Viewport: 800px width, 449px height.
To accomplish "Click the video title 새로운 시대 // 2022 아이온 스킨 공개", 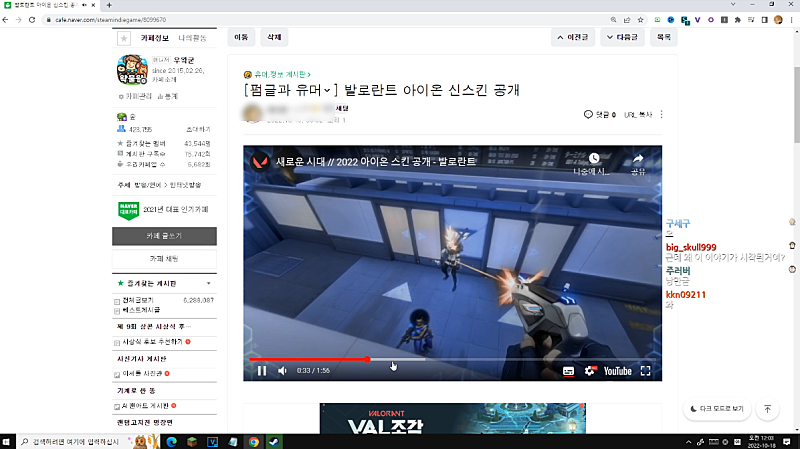I will pyautogui.click(x=376, y=162).
